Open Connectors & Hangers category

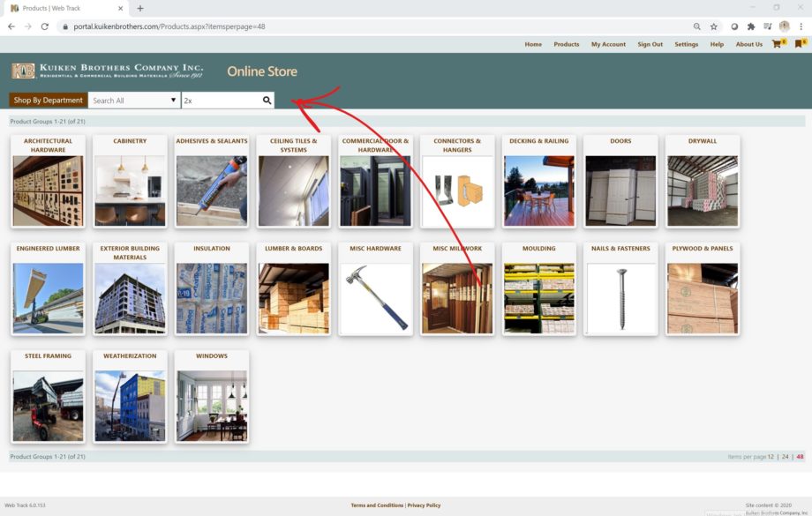[457, 182]
